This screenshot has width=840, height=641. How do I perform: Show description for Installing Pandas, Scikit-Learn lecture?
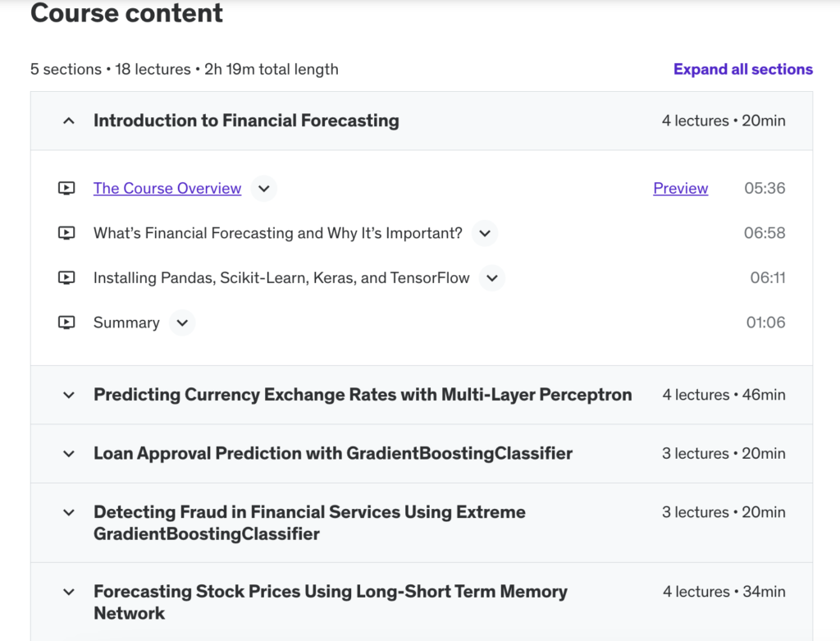492,278
